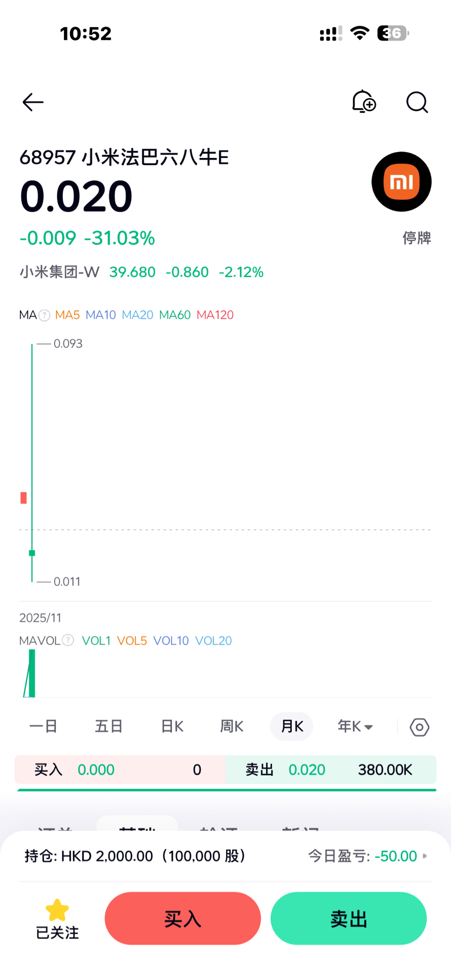
Task: Open MAVOL help question mark icon
Action: coord(68,640)
